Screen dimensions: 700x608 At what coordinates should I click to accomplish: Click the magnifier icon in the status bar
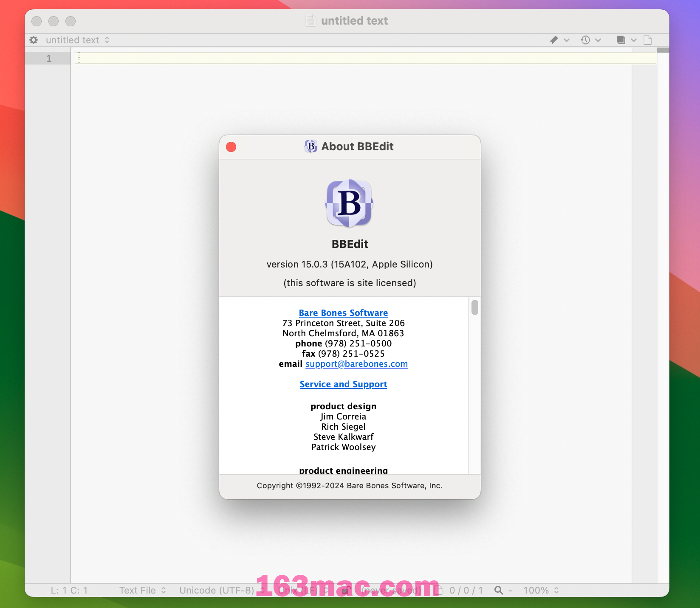click(x=499, y=590)
